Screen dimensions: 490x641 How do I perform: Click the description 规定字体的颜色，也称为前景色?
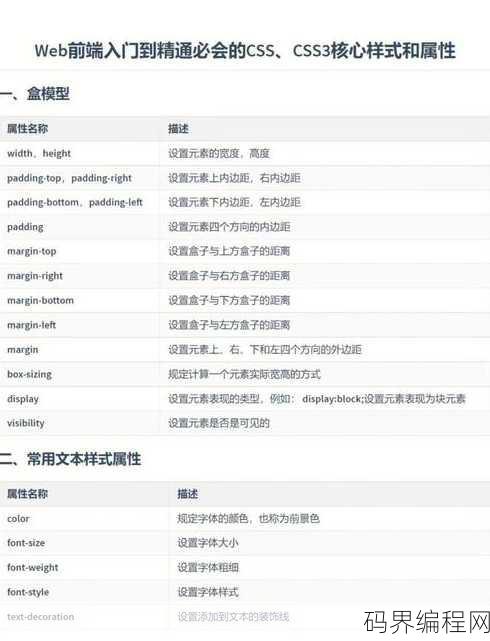[248, 519]
